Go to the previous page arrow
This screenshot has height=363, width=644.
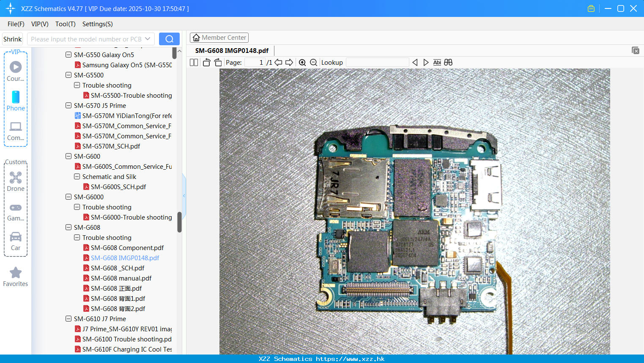(x=278, y=63)
